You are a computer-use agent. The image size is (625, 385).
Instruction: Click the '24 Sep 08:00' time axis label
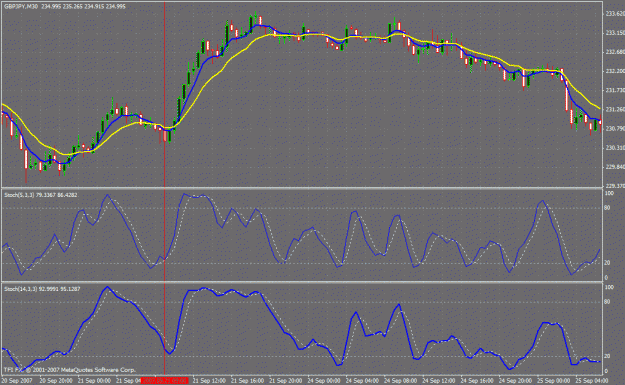[x=400, y=381]
